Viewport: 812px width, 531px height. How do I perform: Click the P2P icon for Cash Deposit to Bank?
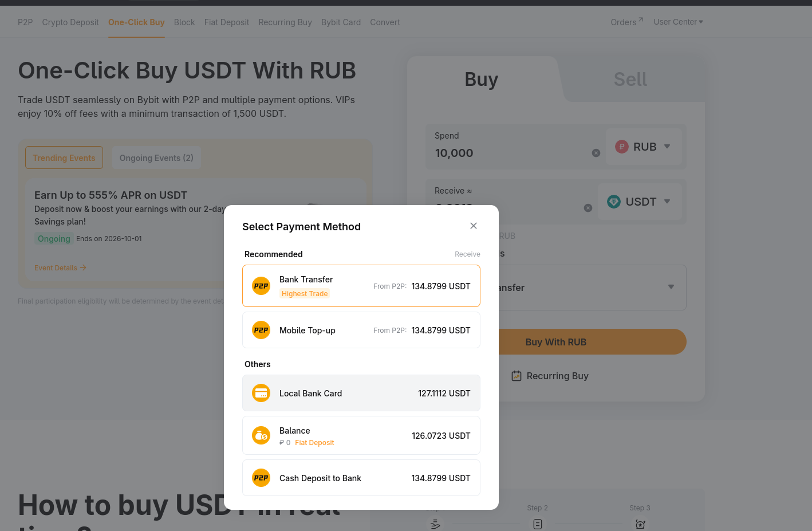pyautogui.click(x=261, y=478)
